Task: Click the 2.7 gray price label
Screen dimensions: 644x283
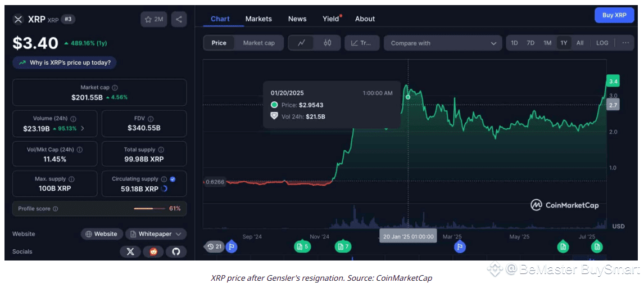Action: coord(614,105)
